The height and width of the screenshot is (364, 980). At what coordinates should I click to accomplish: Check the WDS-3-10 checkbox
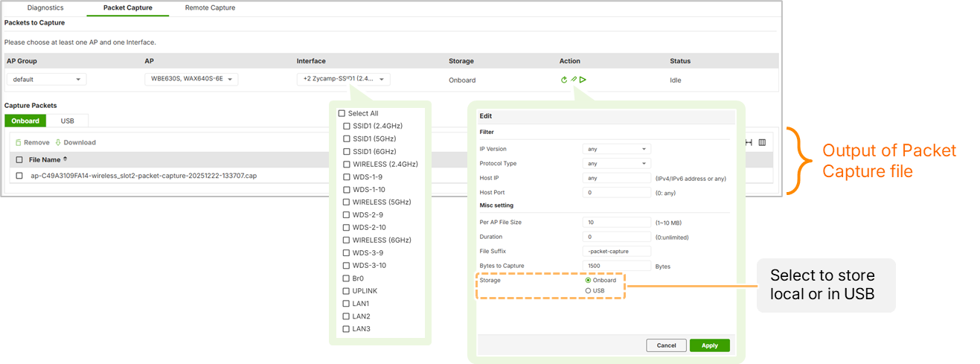[x=346, y=265]
